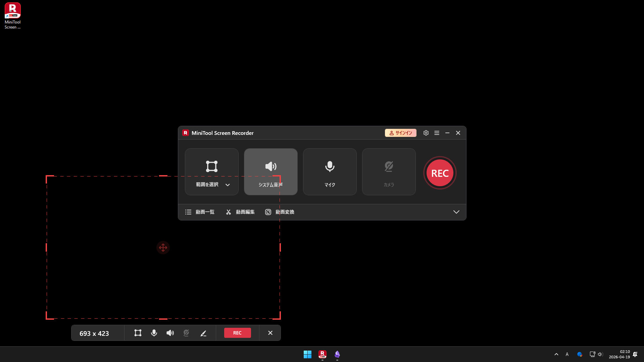
Task: Open 動画編集 video editor
Action: [x=240, y=212]
